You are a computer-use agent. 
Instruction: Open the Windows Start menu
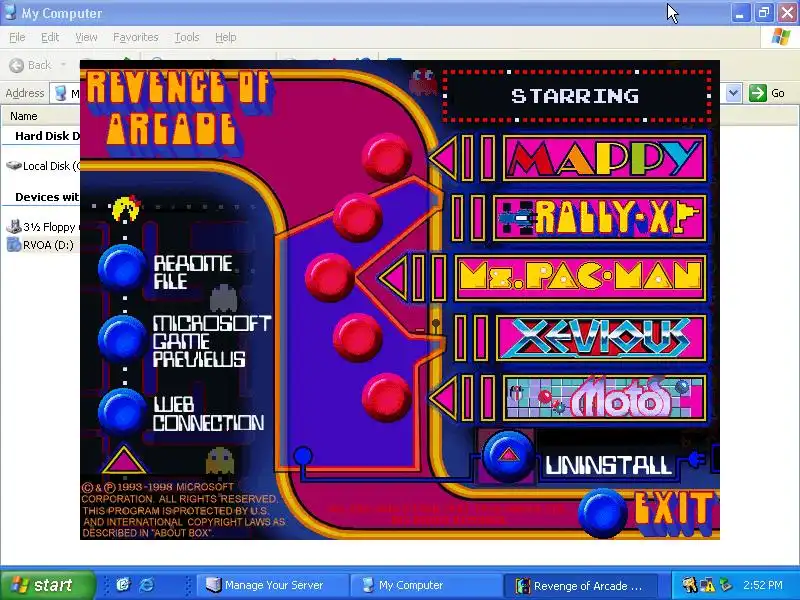click(47, 585)
